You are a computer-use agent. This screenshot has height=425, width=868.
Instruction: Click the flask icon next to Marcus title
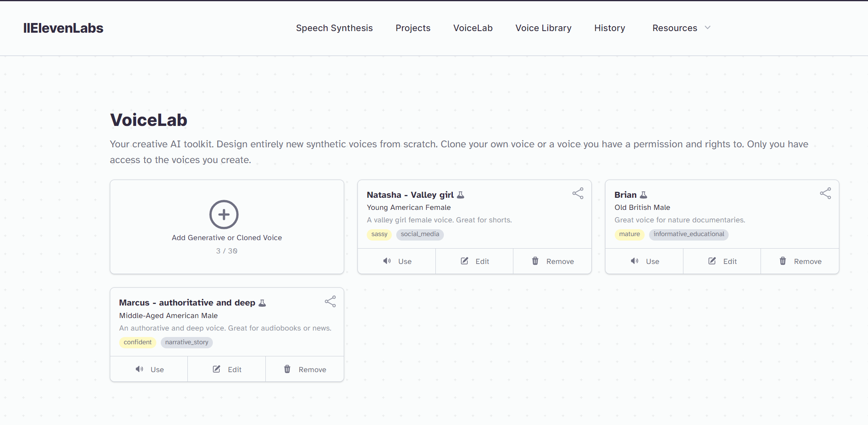pos(262,303)
